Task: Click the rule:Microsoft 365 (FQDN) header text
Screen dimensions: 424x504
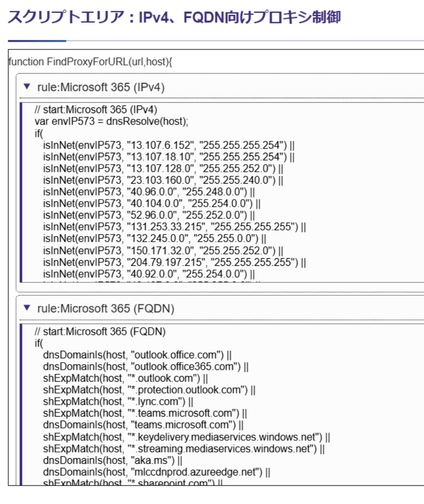Action: point(105,309)
